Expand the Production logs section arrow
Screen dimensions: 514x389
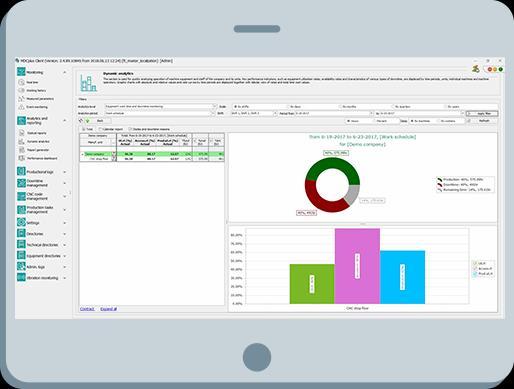[64, 172]
